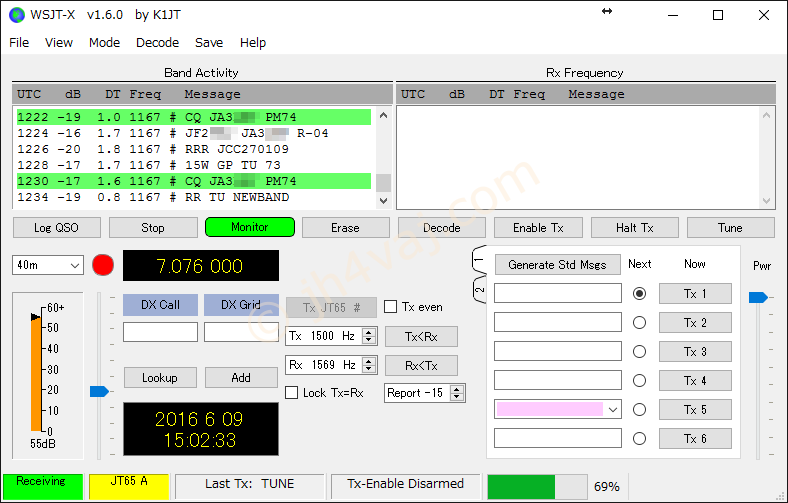Click the Band Activity scroll up arrow

point(383,115)
